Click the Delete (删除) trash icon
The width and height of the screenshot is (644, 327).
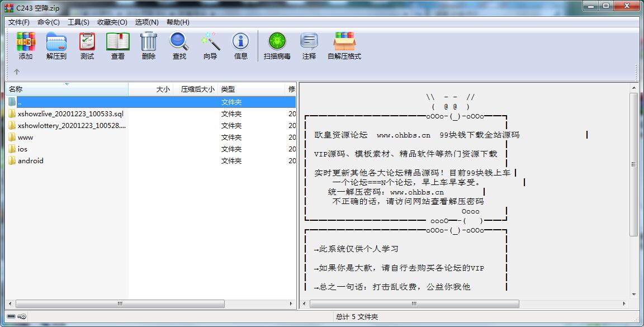pyautogui.click(x=149, y=46)
